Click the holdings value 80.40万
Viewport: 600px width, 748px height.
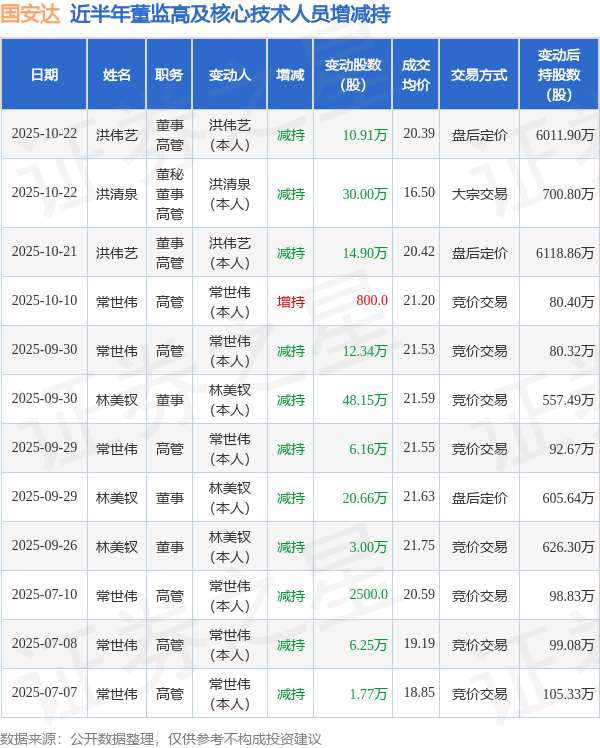click(x=571, y=301)
